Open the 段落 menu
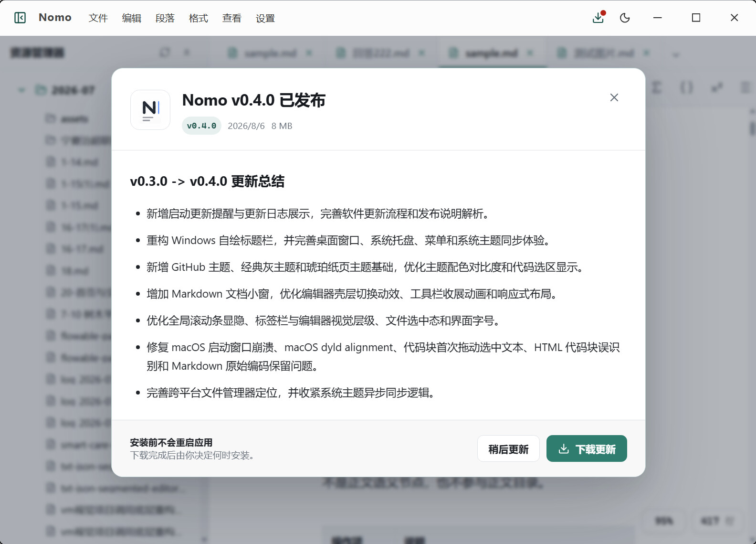 [165, 18]
